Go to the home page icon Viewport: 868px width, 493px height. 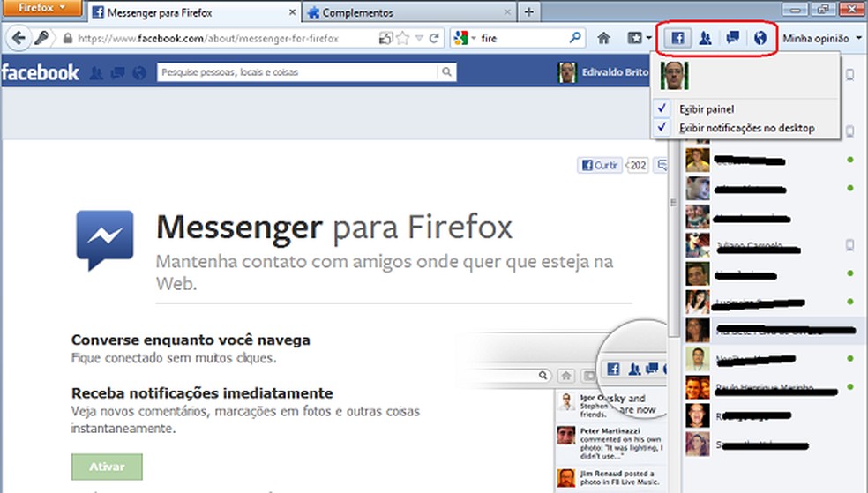click(604, 38)
